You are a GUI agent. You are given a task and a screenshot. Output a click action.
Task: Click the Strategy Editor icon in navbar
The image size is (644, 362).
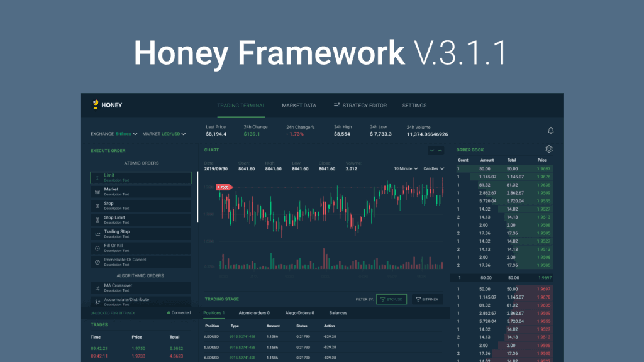(x=338, y=105)
